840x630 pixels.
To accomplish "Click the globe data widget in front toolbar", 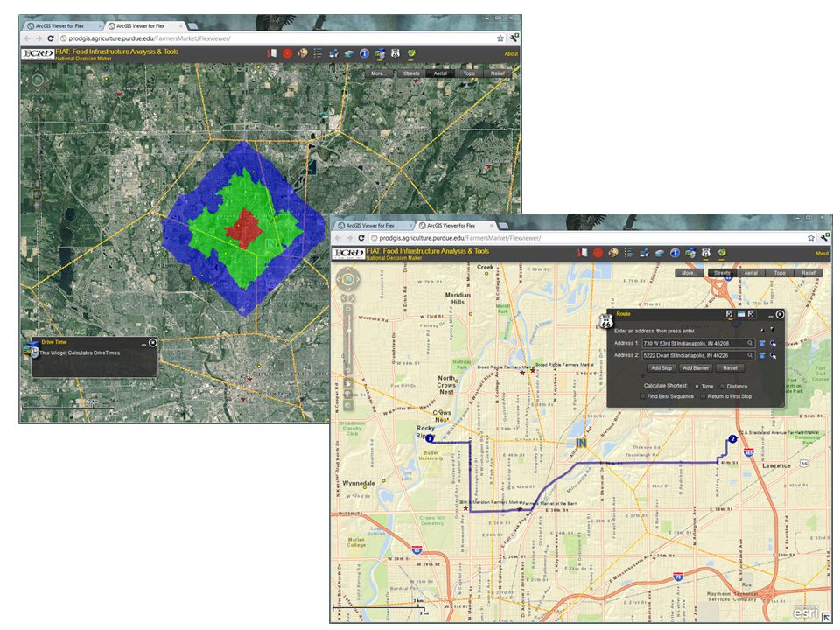I will 690,253.
